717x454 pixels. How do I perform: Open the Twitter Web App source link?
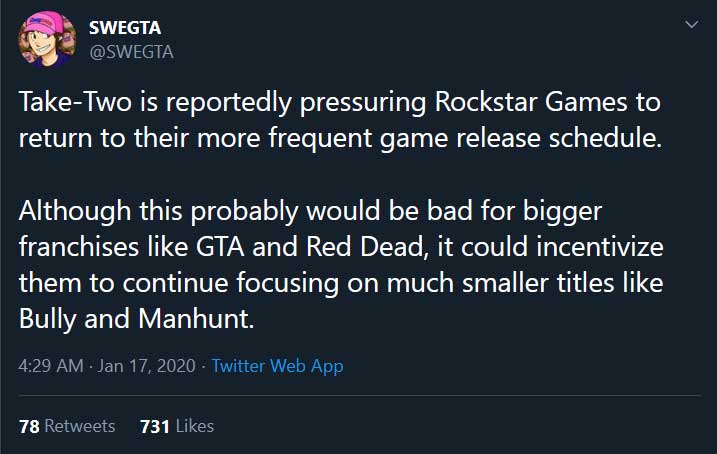coord(277,366)
